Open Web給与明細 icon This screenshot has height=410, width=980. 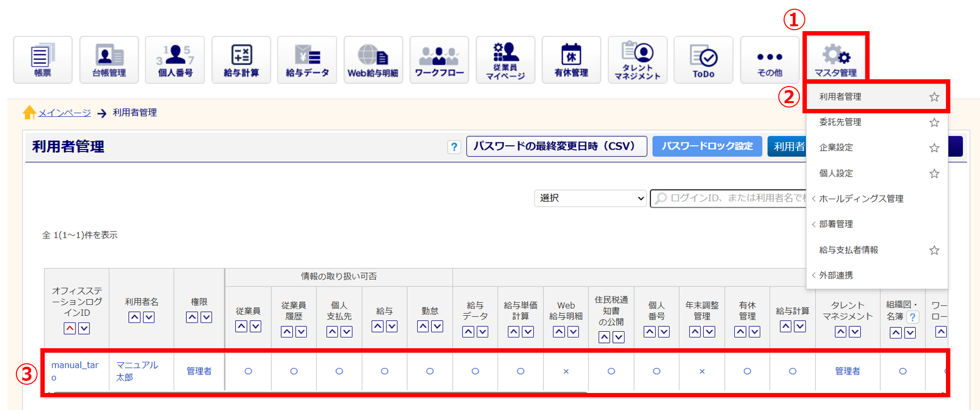[x=373, y=60]
